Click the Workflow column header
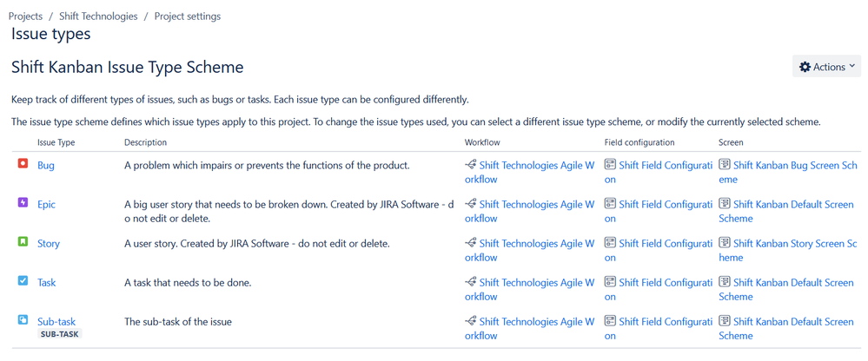Image resolution: width=868 pixels, height=361 pixels. (482, 142)
